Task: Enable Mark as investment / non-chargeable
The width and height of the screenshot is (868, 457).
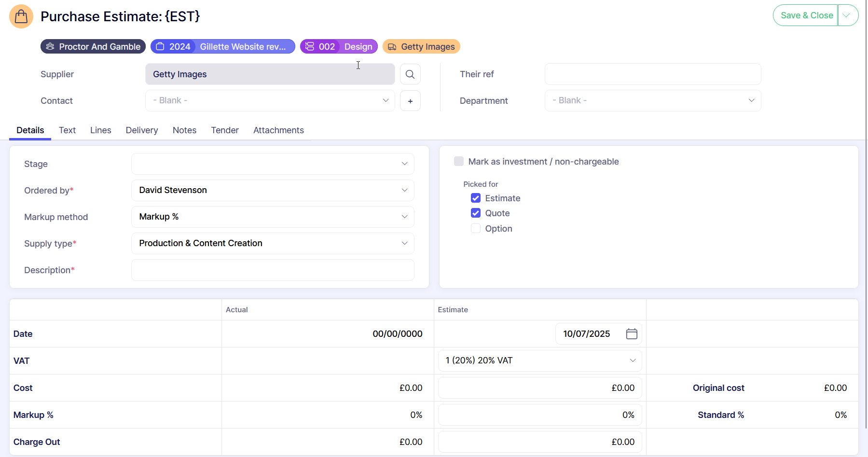Action: pos(459,162)
